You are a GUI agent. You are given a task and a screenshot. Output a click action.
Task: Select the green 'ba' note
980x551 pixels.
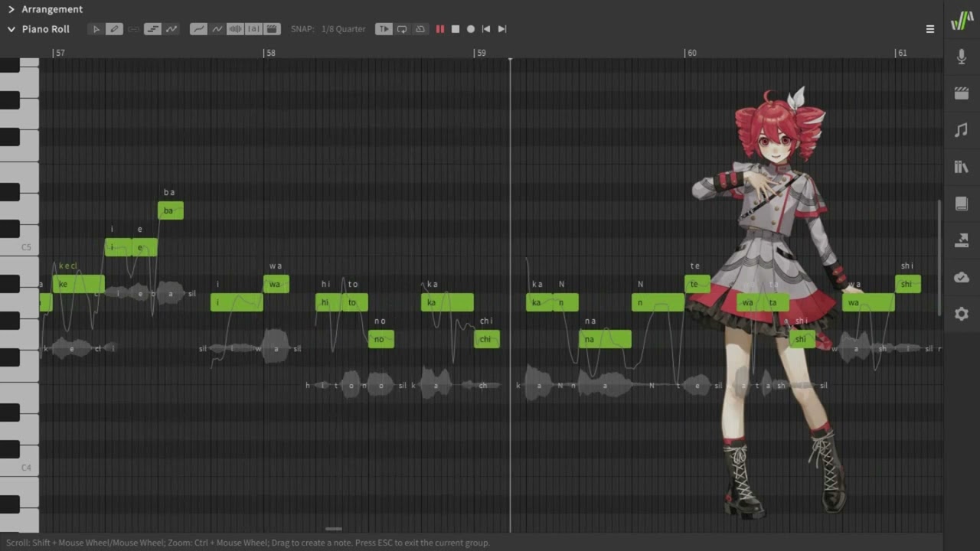coord(171,210)
